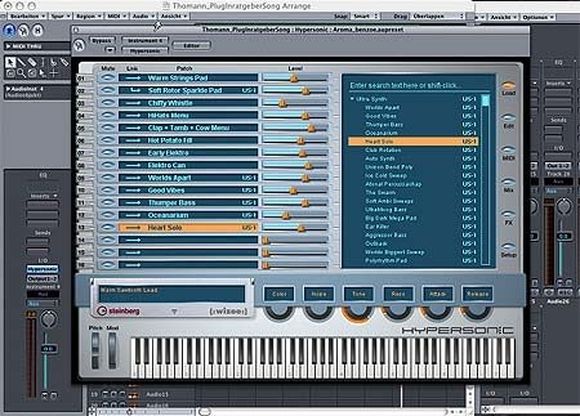
Task: Click the pan knob on left channel strip
Action: (x=48, y=319)
